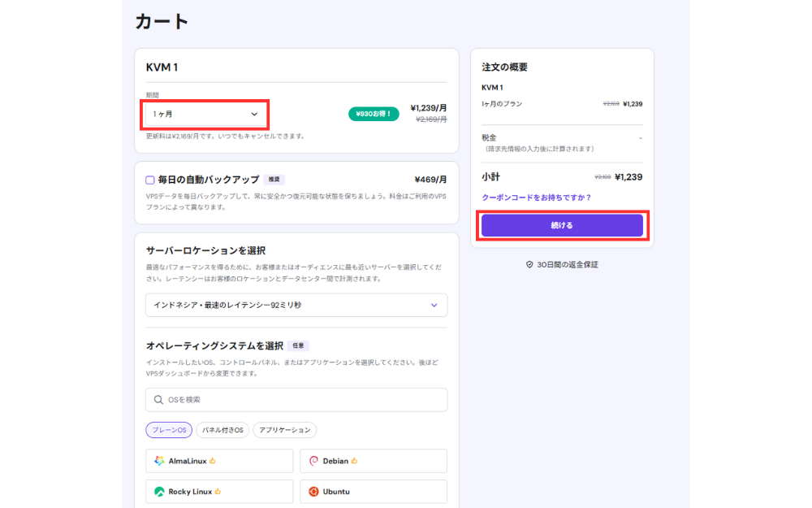812x508 pixels.
Task: Click the 任意 badge beside OS selection heading
Action: point(298,345)
